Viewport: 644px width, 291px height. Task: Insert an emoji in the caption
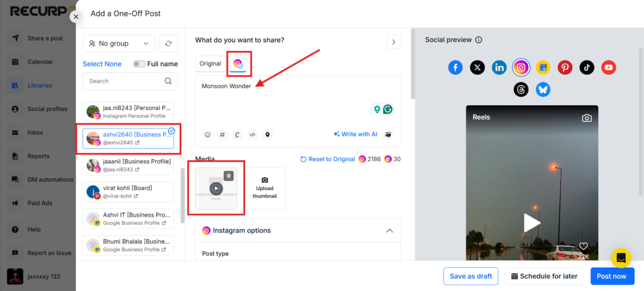click(208, 135)
